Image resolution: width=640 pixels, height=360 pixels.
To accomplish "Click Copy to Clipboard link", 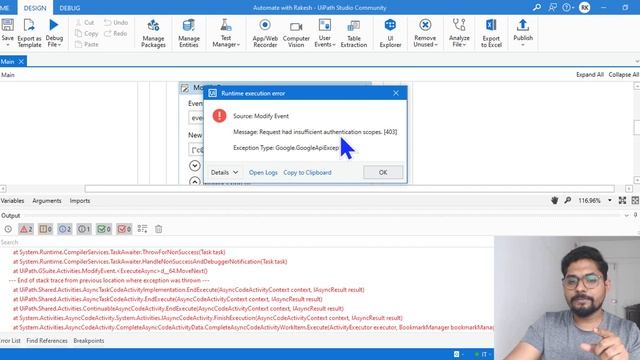I will point(307,173).
